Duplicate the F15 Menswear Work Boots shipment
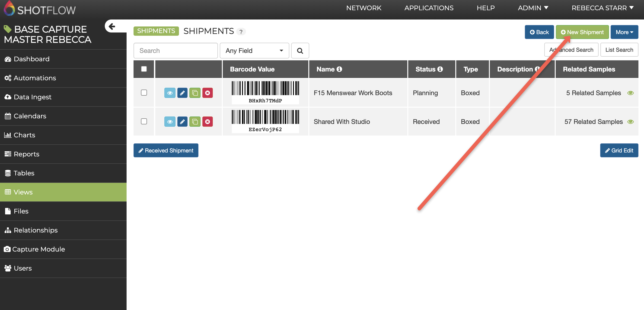The width and height of the screenshot is (644, 310). [x=195, y=93]
